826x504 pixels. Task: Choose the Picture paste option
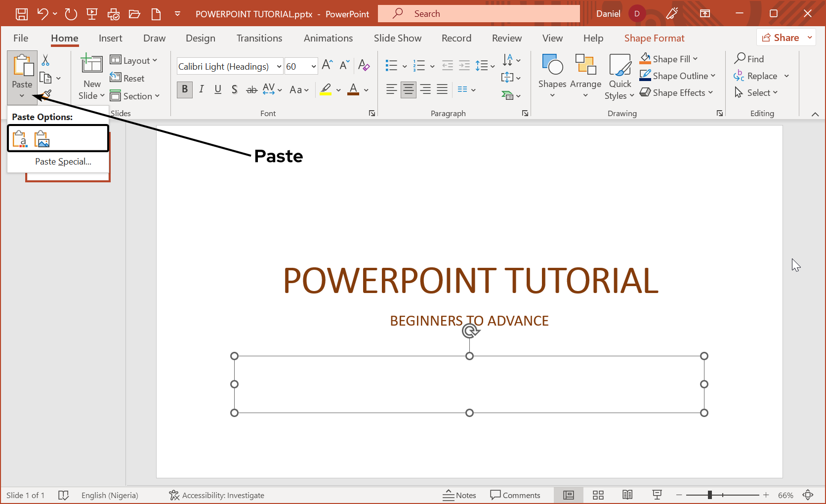click(x=42, y=139)
